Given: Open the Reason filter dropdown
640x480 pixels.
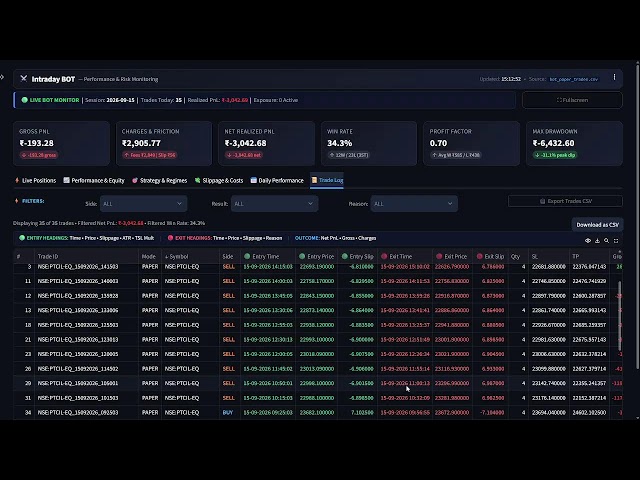Looking at the screenshot, I should (414, 204).
